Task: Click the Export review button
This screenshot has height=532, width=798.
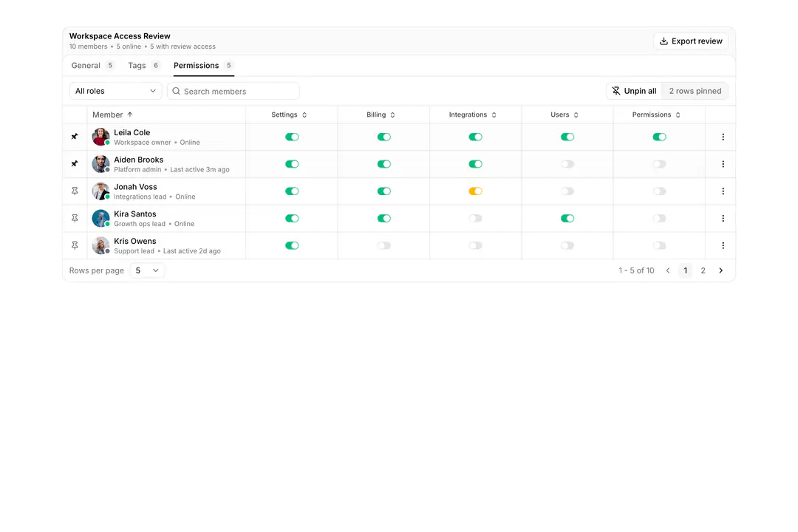Action: (x=691, y=41)
